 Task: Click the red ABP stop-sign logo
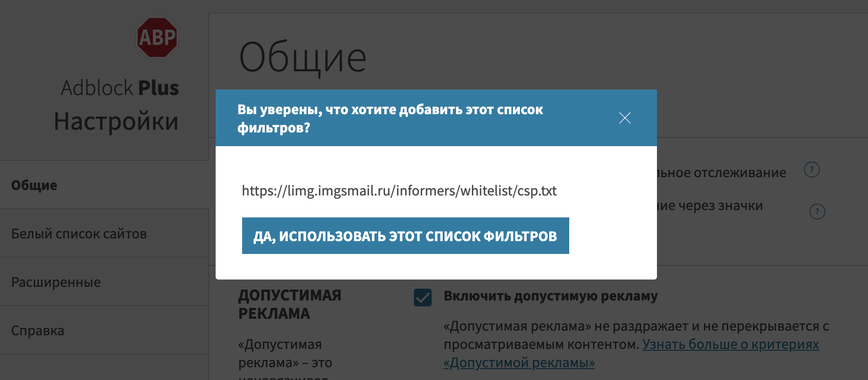point(157,37)
